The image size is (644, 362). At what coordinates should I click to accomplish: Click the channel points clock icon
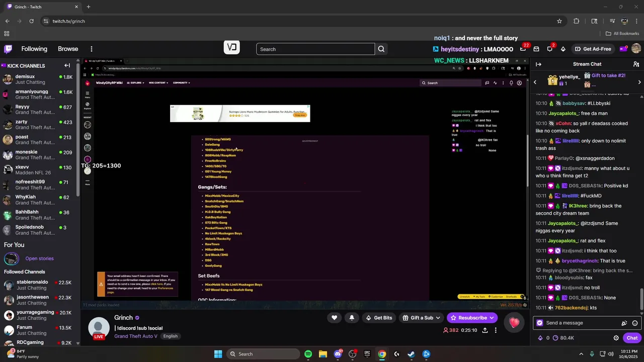[556, 338]
